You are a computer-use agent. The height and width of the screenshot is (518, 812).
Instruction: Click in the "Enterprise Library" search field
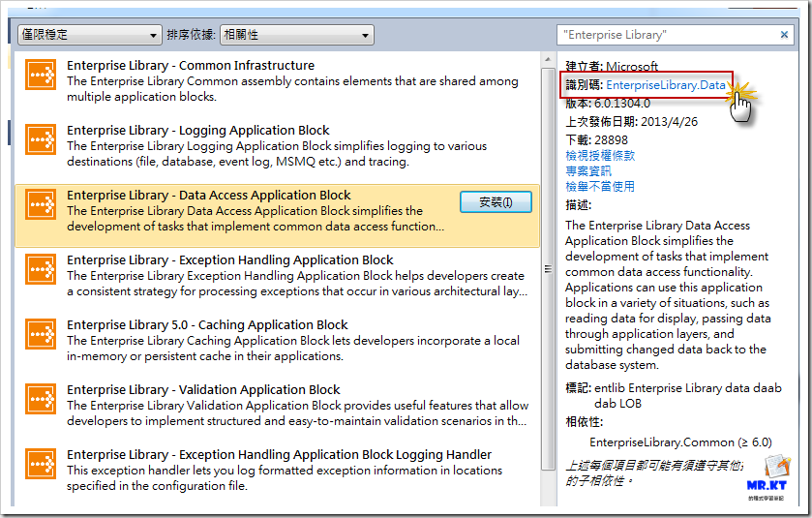click(668, 35)
